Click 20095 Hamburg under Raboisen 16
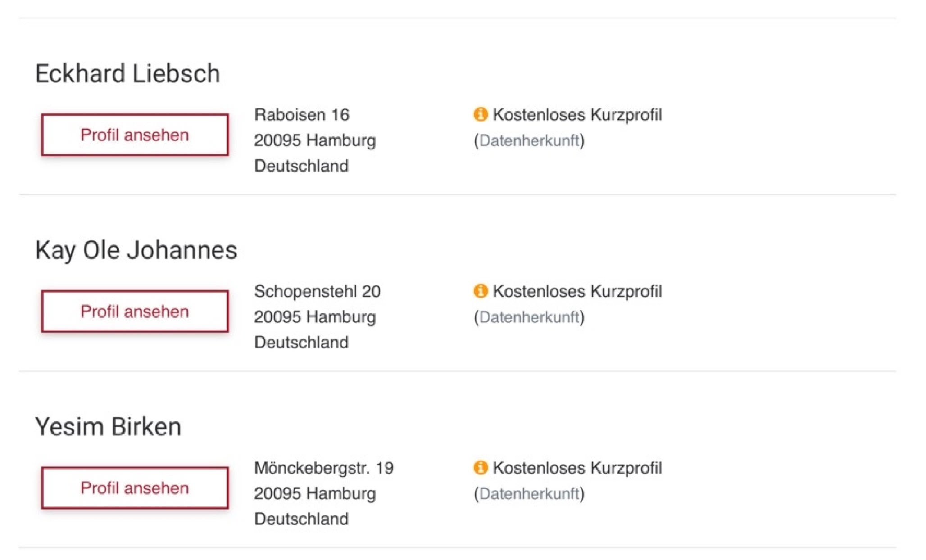 [315, 140]
